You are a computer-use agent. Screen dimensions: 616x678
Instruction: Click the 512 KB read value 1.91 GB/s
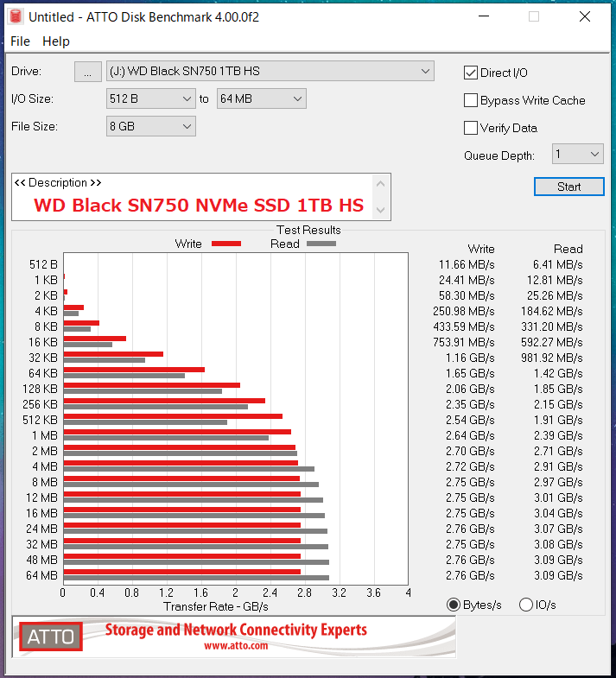(558, 421)
